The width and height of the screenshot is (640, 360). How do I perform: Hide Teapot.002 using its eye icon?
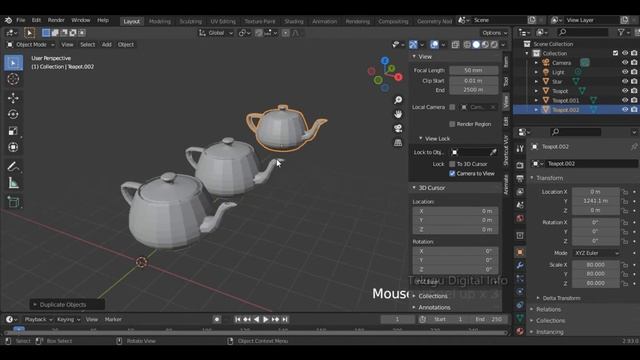(625, 109)
